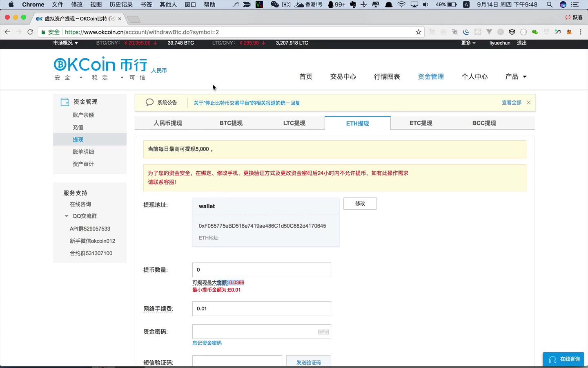Expand the 更多 dropdown in top bar
This screenshot has width=588, height=368.
tap(468, 43)
